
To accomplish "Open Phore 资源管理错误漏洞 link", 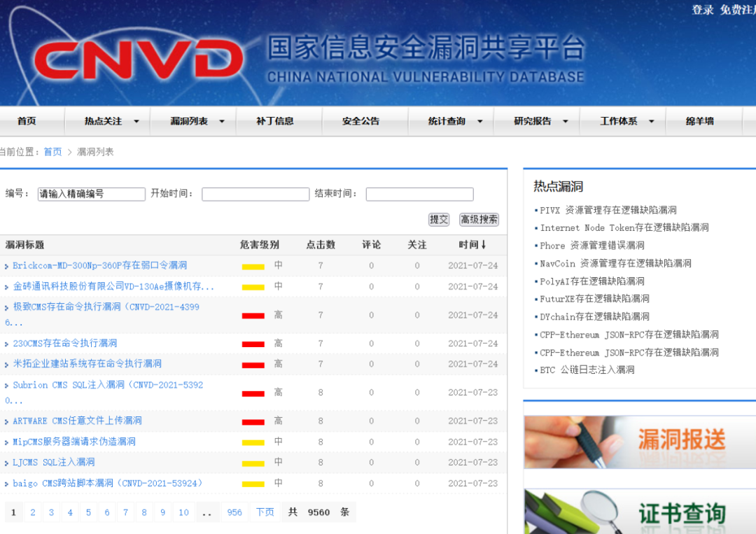I will 592,246.
